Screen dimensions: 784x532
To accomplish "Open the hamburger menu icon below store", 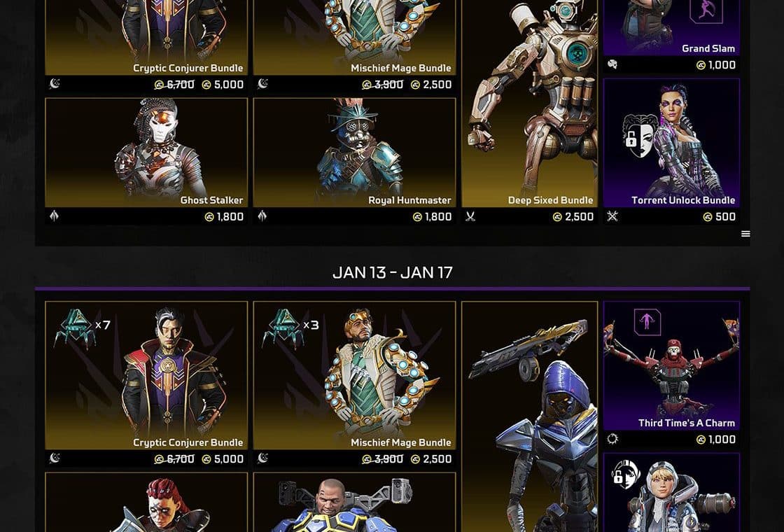I will pos(745,234).
